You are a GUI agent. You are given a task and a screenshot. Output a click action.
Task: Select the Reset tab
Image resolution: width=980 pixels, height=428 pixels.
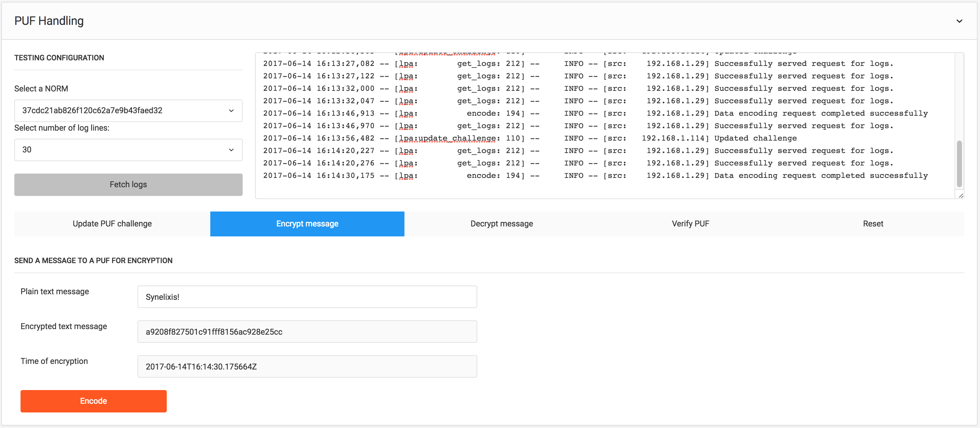(872, 224)
